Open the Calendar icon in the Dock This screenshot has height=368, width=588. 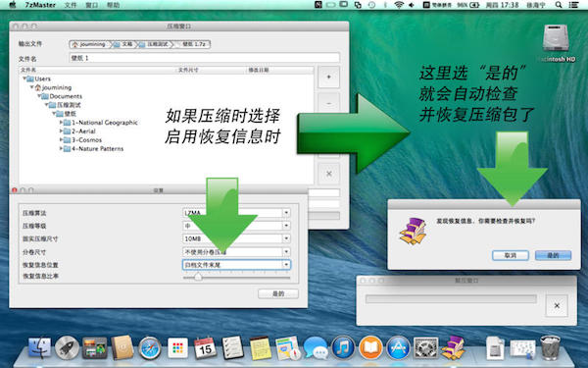(205, 347)
